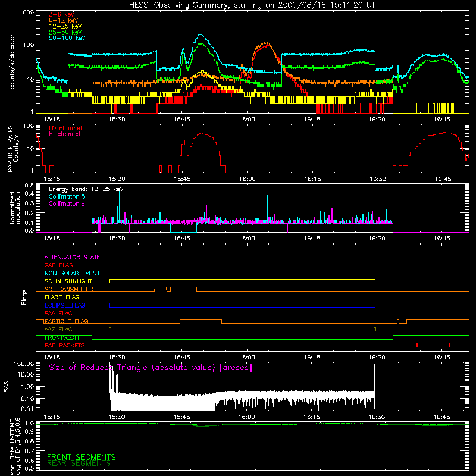This screenshot has width=476, height=476.
Task: Select the 12-25 keV legend label
Action: (x=65, y=26)
